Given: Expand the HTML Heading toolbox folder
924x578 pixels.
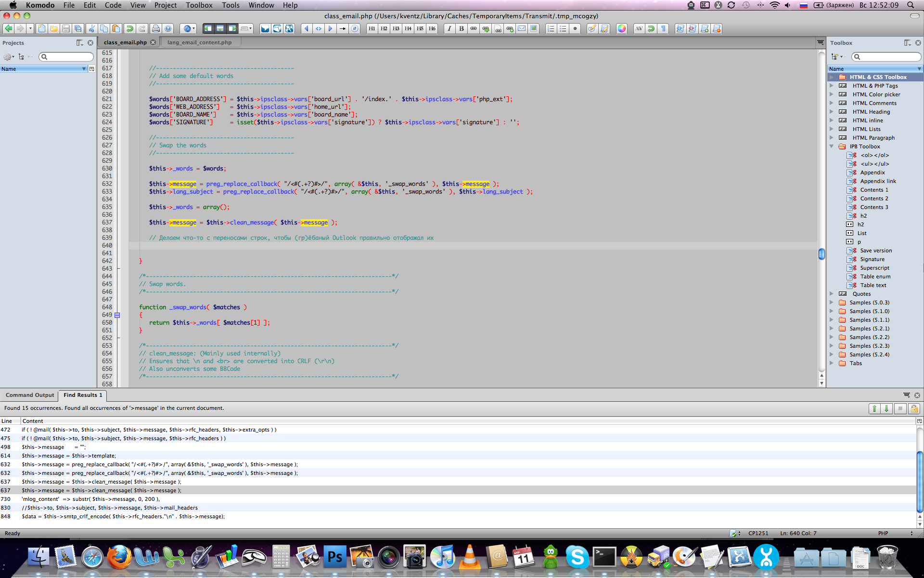Looking at the screenshot, I should (x=831, y=112).
